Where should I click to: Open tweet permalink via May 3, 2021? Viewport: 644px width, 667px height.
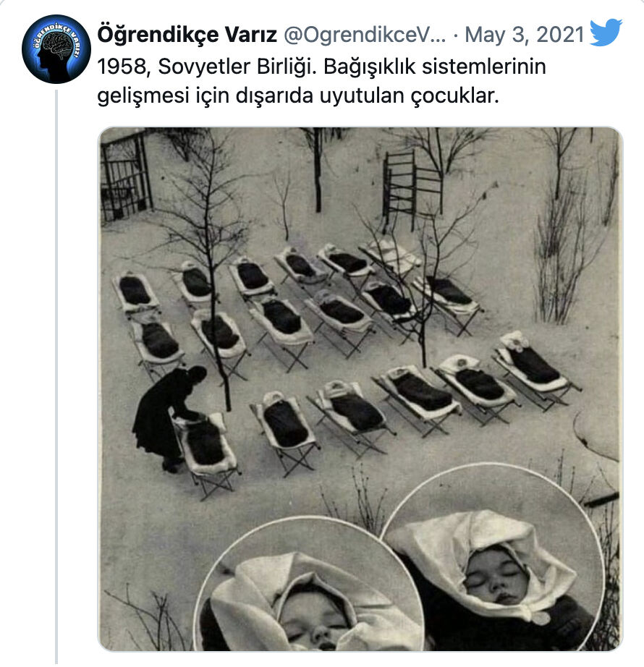[525, 35]
